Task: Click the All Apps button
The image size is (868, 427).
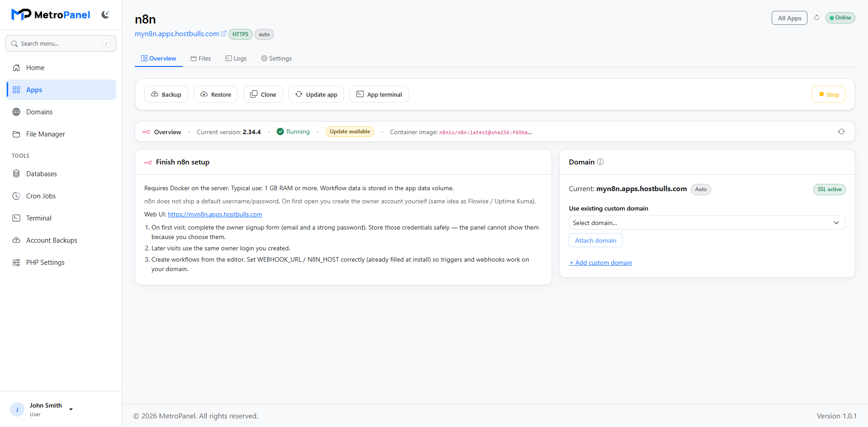Action: point(789,18)
